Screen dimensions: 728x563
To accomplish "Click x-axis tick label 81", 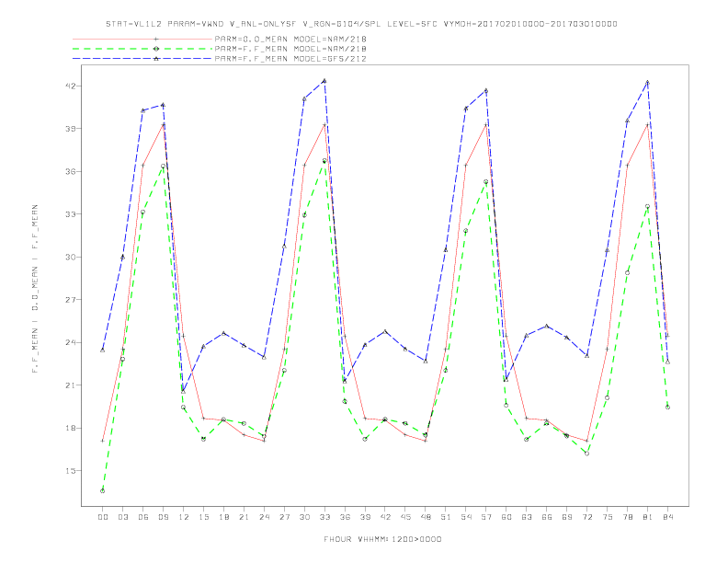I will (x=647, y=517).
